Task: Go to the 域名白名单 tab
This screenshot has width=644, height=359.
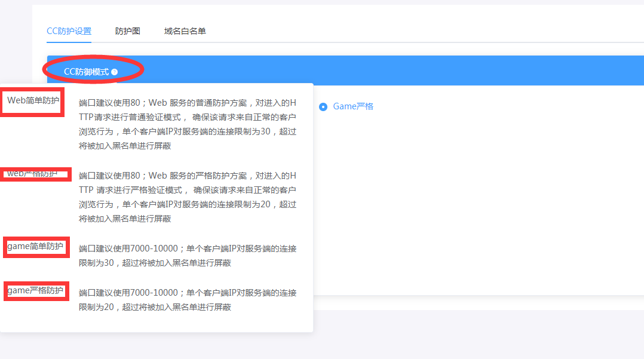Action: click(185, 31)
